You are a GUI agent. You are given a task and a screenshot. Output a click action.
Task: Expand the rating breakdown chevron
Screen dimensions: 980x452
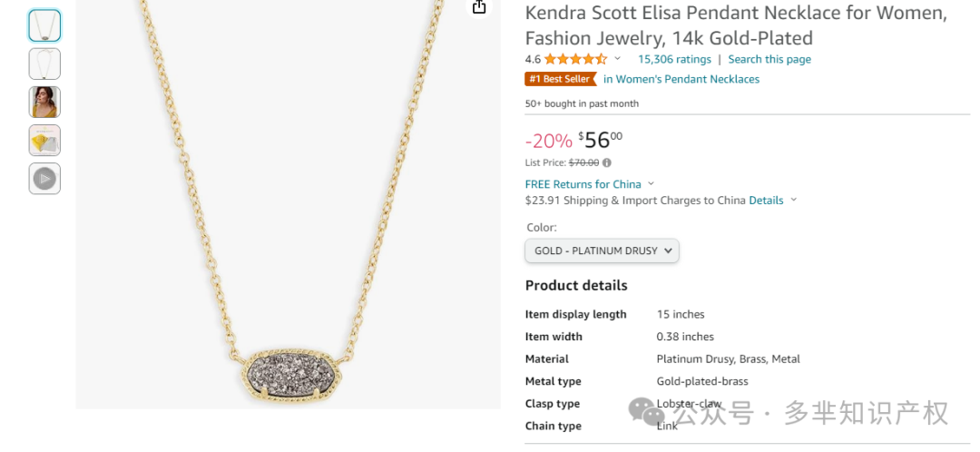coord(618,59)
